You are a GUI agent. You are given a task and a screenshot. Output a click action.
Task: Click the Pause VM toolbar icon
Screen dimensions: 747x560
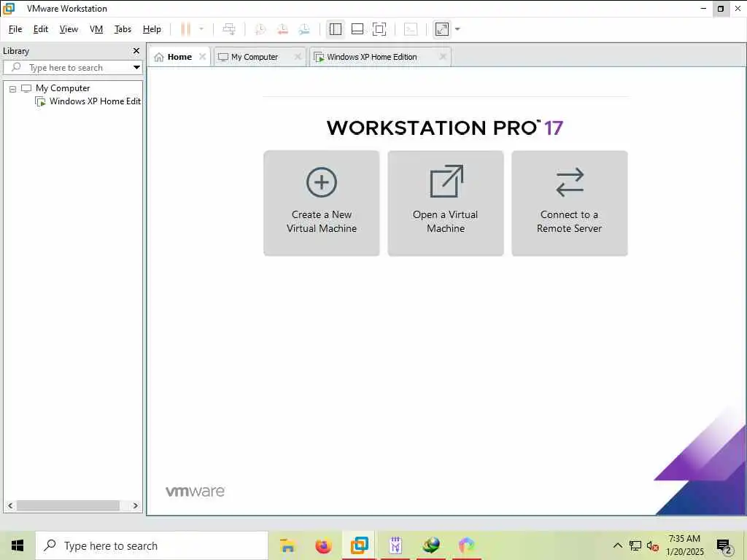click(x=185, y=29)
